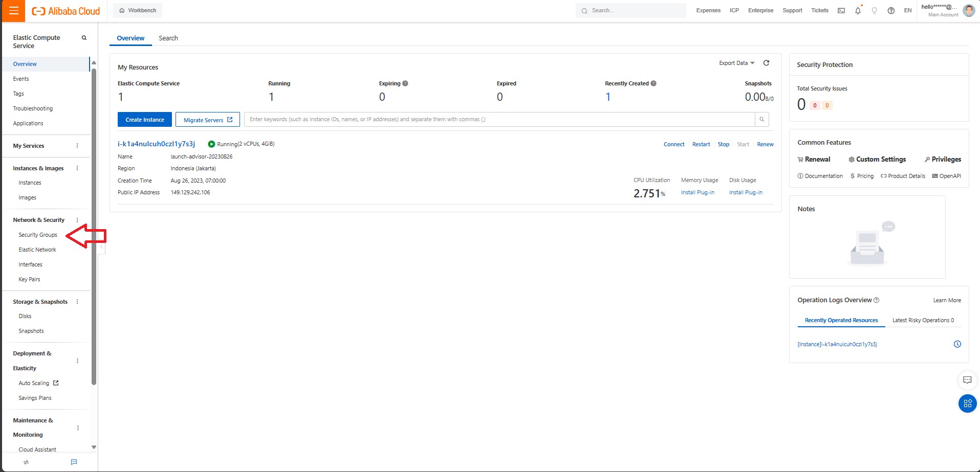Select Latest Risky Operations tab
Image resolution: width=980 pixels, height=472 pixels.
click(923, 320)
